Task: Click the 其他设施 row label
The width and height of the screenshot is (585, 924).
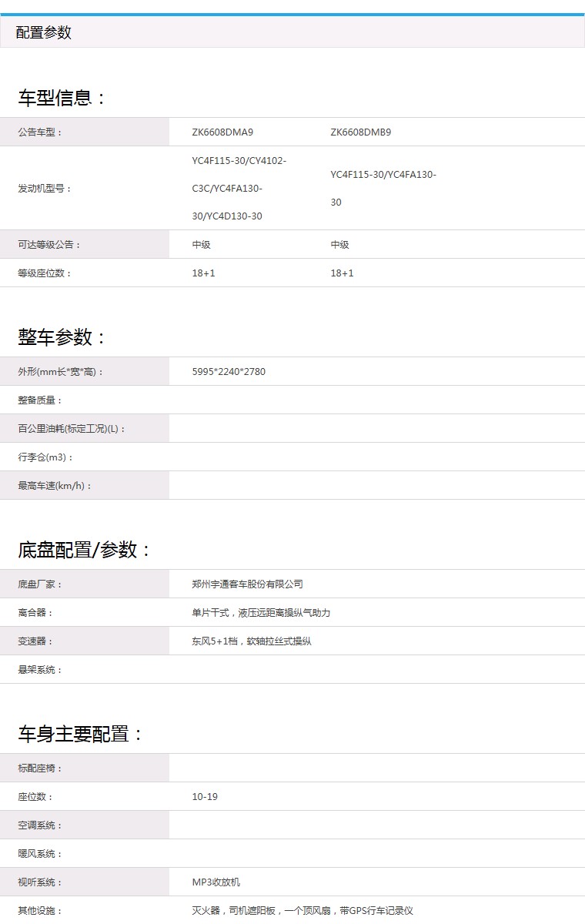Action: point(41,911)
